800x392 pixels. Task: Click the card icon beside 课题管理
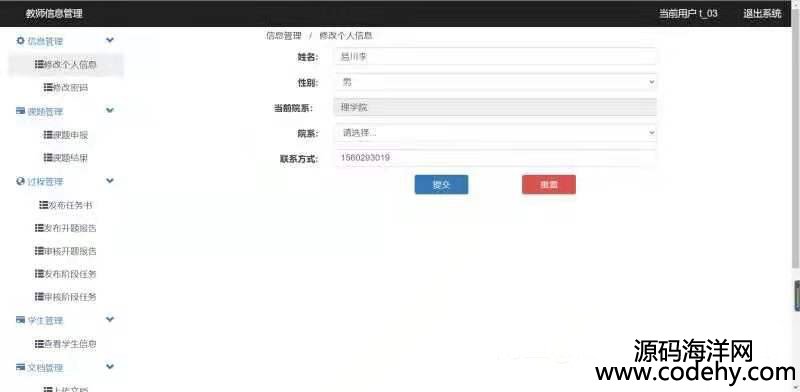click(20, 111)
